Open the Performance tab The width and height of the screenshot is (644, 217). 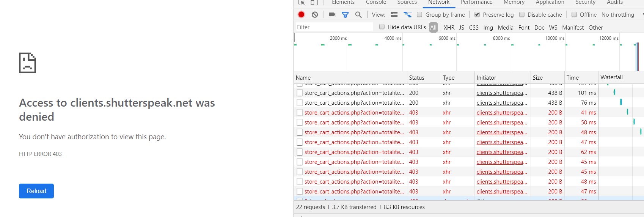tap(477, 2)
